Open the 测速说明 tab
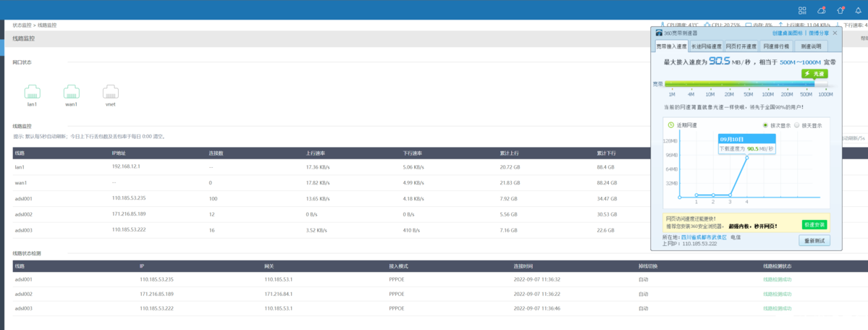868x330 pixels. (811, 46)
